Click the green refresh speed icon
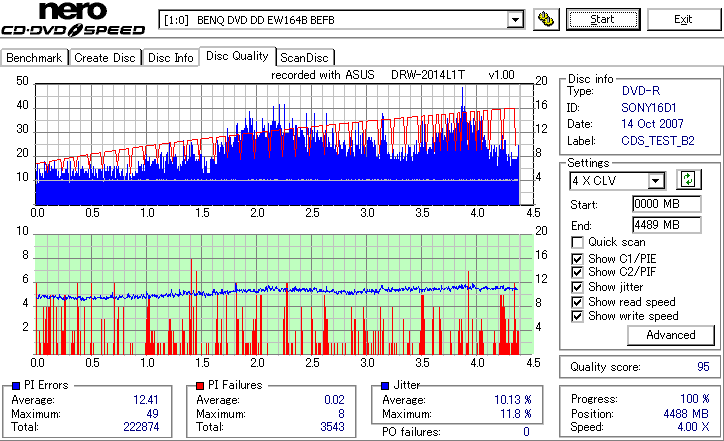Viewport: 724px width, 441px height. (x=688, y=179)
